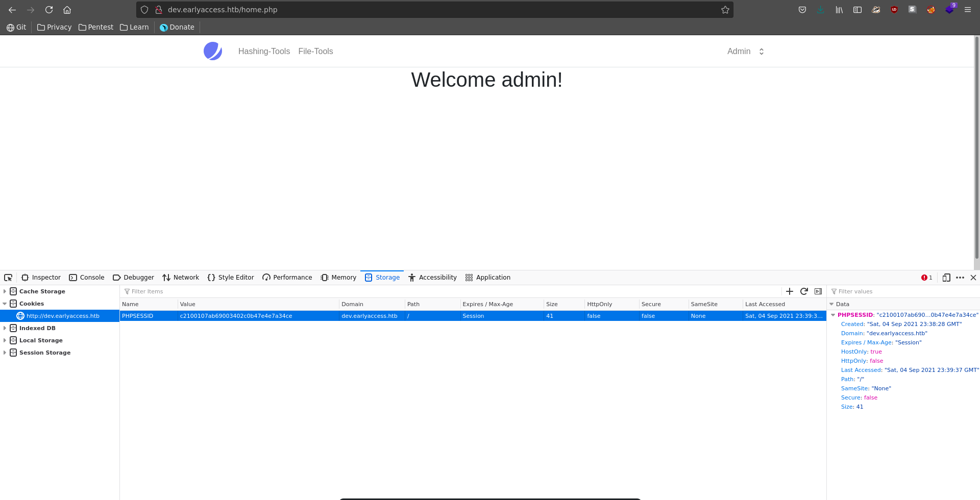Viewport: 980px width, 500px height.
Task: Click the Filter Items input field
Action: 449,291
